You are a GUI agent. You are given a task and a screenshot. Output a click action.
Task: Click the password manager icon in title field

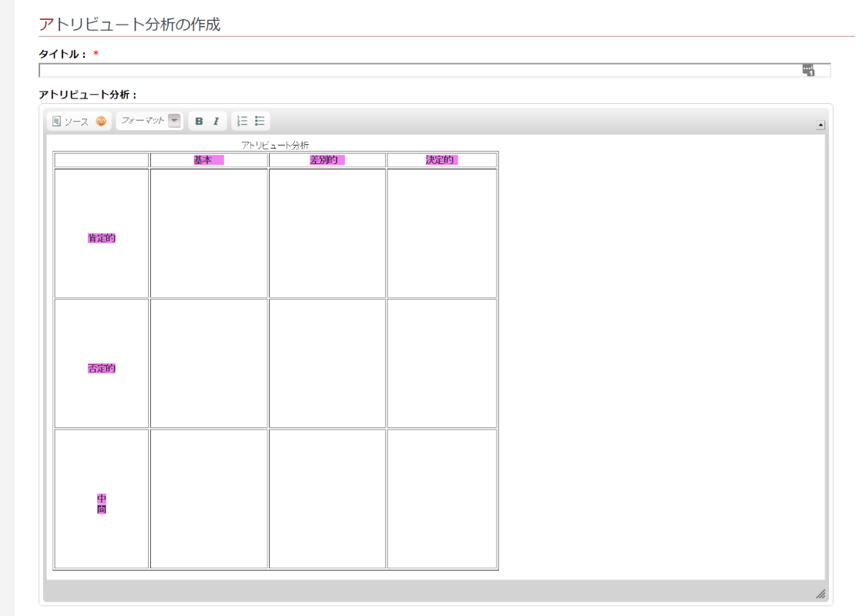[808, 71]
